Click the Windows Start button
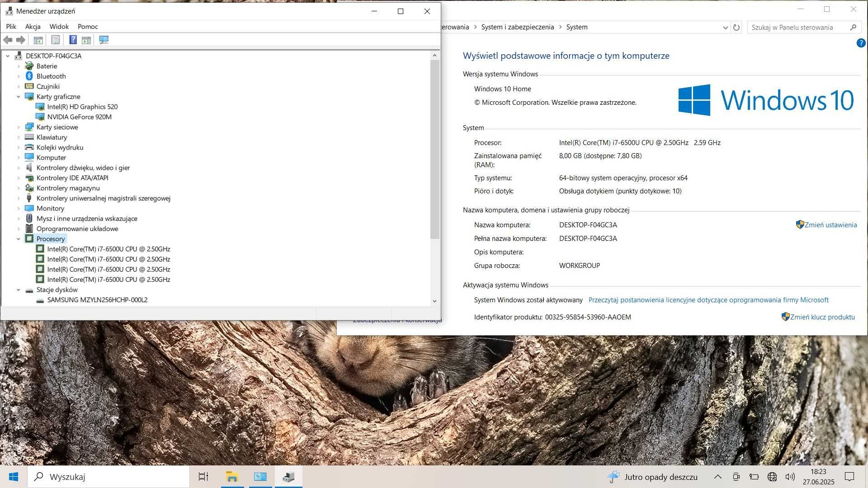 pos(14,477)
